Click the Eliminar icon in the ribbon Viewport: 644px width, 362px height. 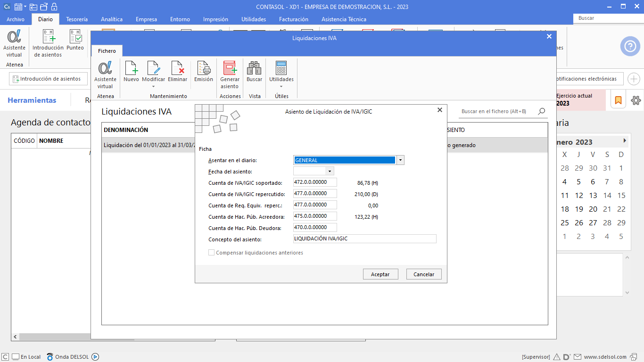pos(177,68)
